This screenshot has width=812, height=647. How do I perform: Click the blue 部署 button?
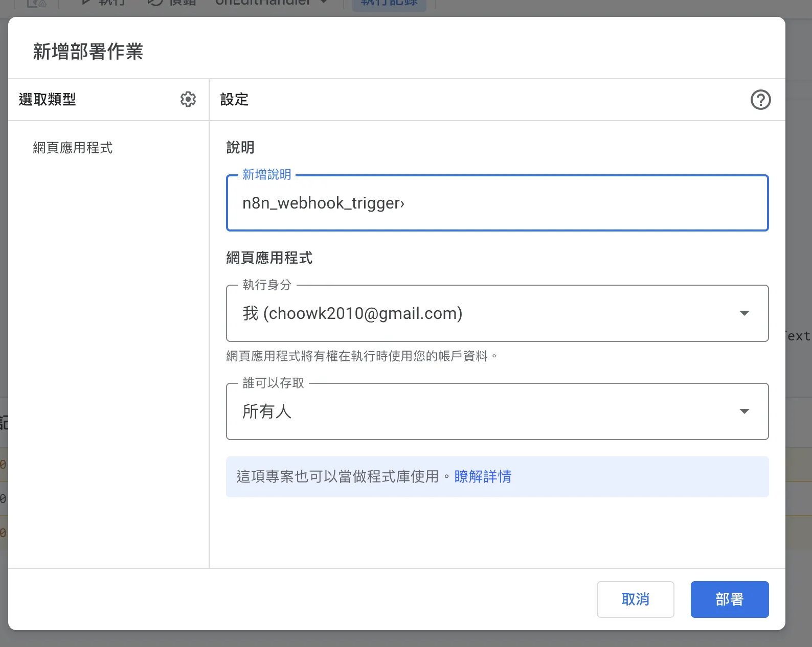pyautogui.click(x=729, y=599)
